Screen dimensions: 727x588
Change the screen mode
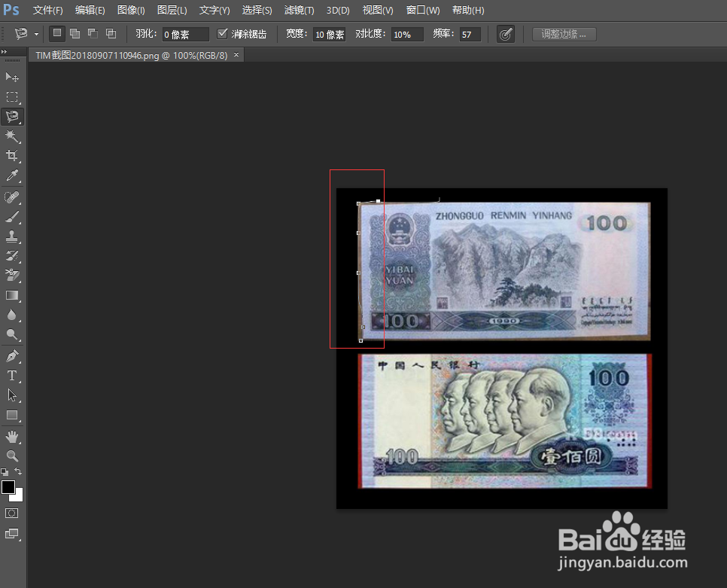coord(11,534)
